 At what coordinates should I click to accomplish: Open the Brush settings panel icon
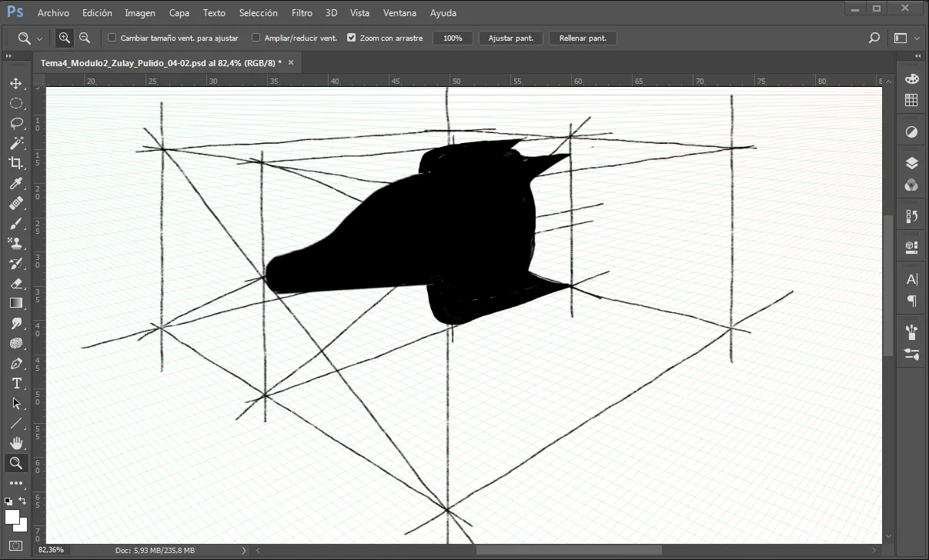click(x=911, y=354)
